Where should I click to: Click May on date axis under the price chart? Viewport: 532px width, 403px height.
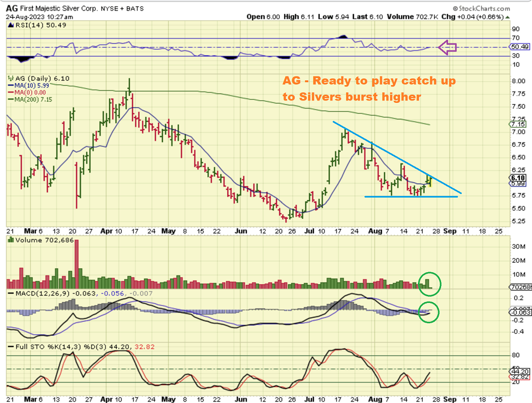coord(169,231)
